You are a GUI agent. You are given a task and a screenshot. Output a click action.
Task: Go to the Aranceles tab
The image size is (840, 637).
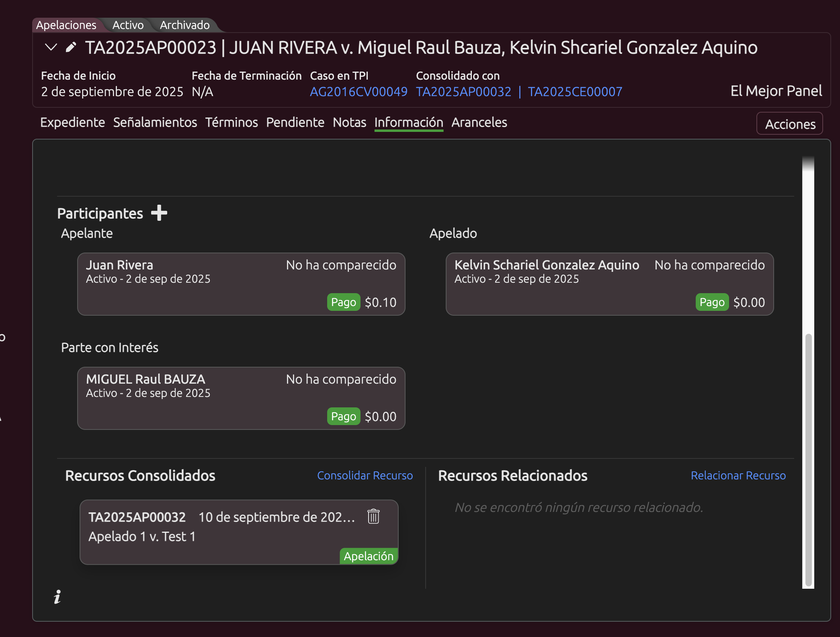point(479,122)
